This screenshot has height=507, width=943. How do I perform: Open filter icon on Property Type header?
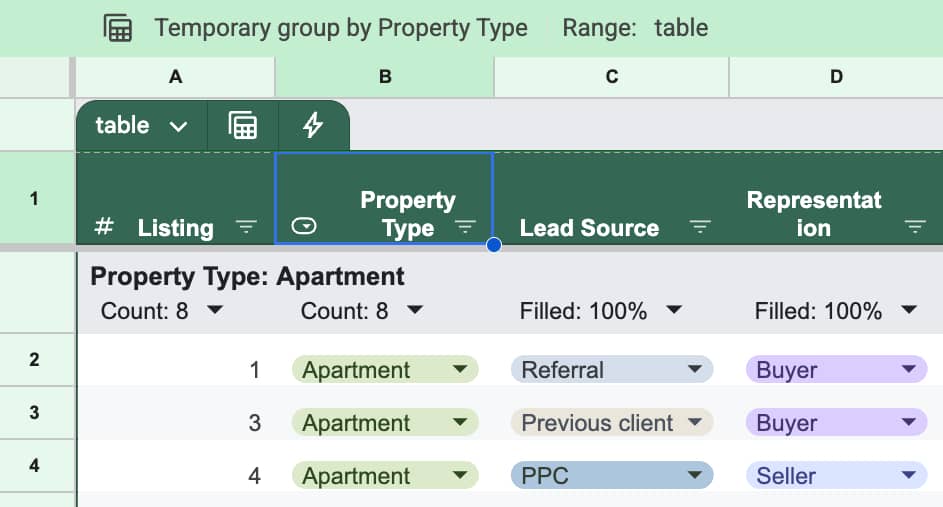pyautogui.click(x=465, y=227)
